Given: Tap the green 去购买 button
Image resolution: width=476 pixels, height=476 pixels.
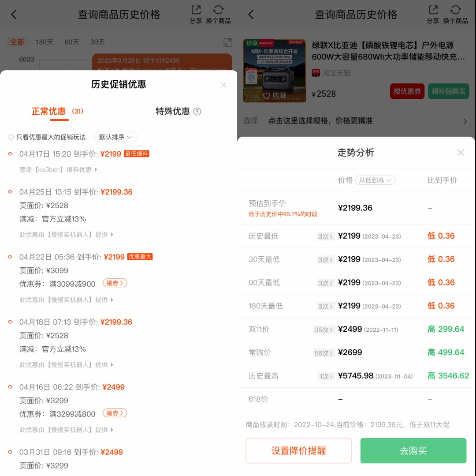Looking at the screenshot, I should coord(413,450).
